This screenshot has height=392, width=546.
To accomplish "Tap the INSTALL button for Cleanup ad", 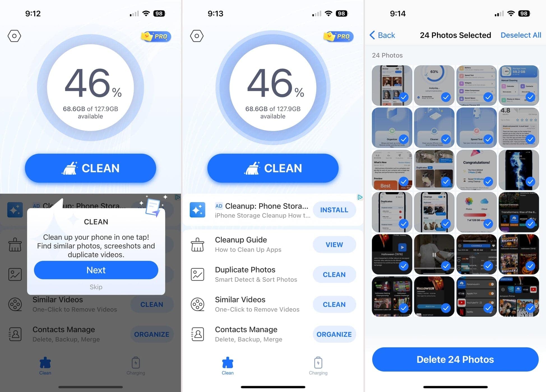I will 334,209.
